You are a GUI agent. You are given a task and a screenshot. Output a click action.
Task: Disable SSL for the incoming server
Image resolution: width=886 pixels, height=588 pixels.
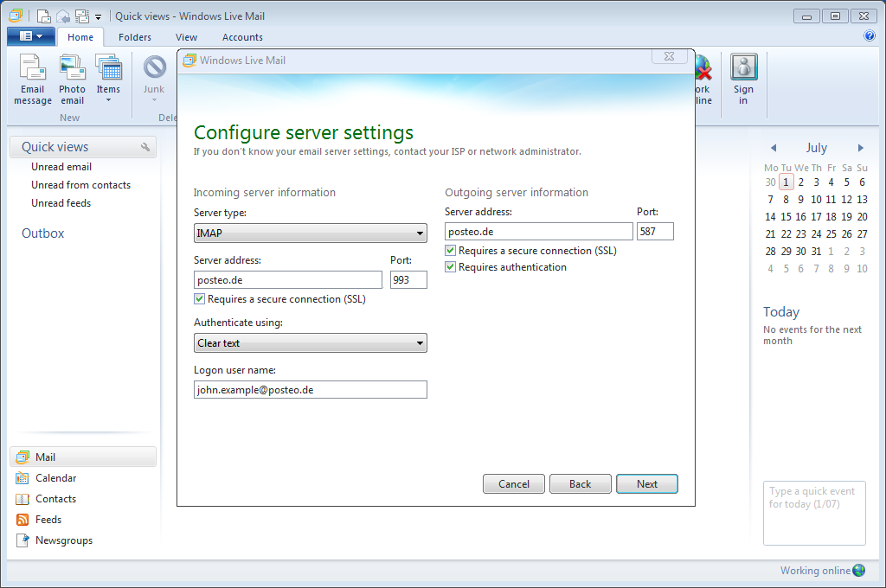199,298
